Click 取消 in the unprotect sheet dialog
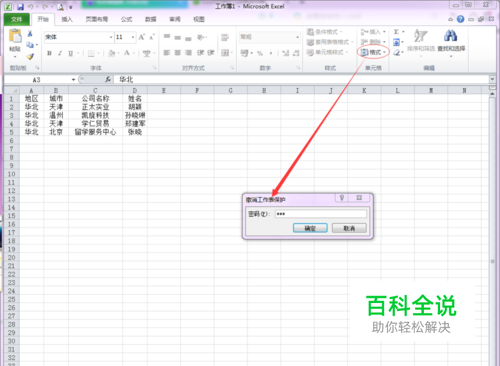Viewport: 500px width, 366px height. coord(349,228)
